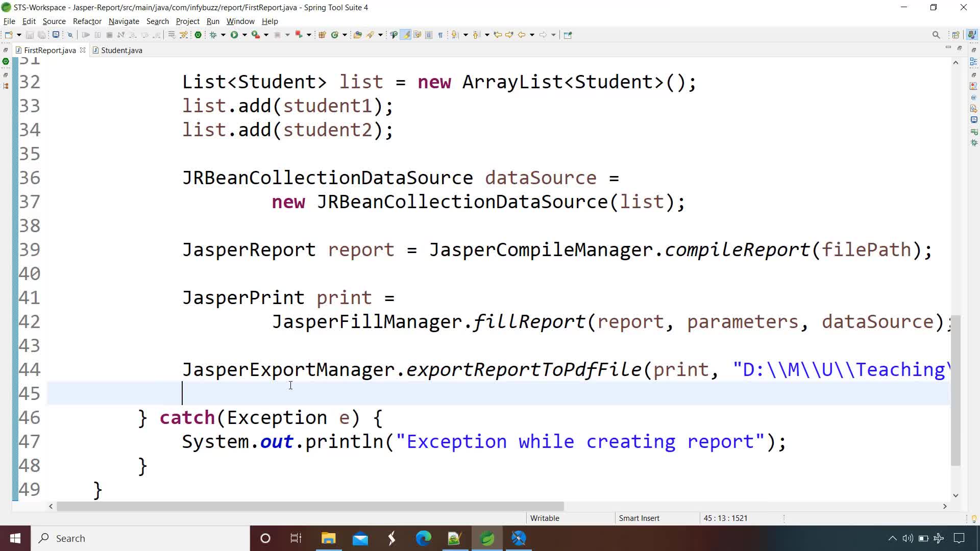Viewport: 980px width, 551px height.
Task: Maximize the editor area
Action: [959, 47]
